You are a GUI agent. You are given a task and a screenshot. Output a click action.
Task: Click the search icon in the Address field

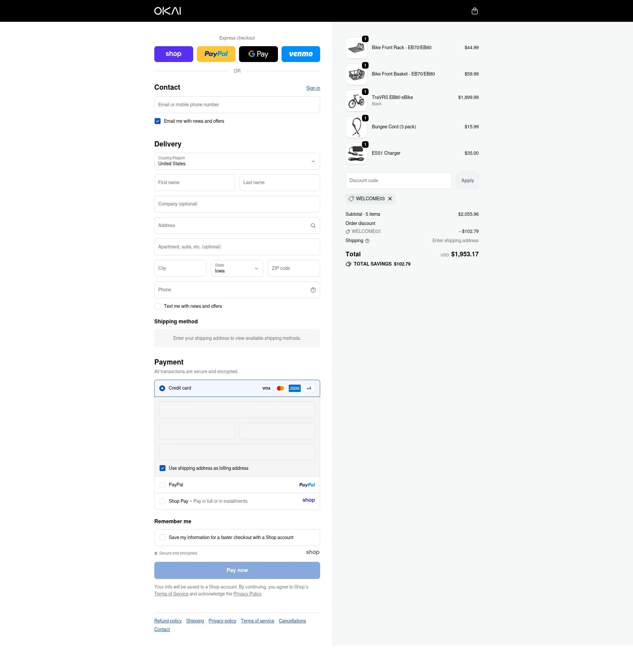point(313,225)
